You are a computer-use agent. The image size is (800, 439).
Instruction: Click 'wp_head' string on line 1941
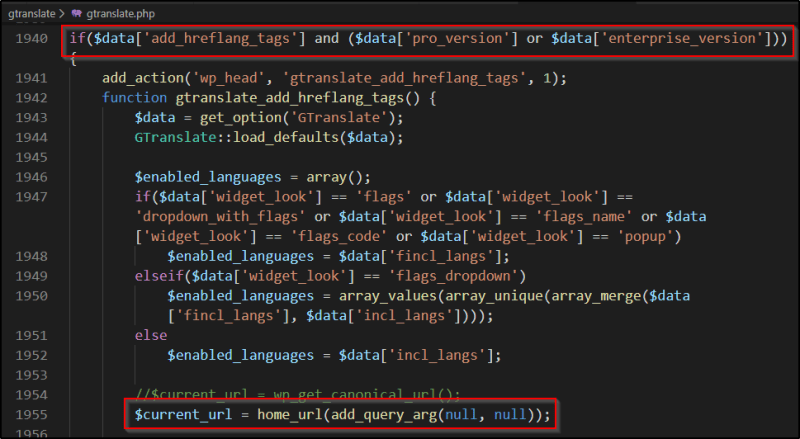(x=229, y=78)
